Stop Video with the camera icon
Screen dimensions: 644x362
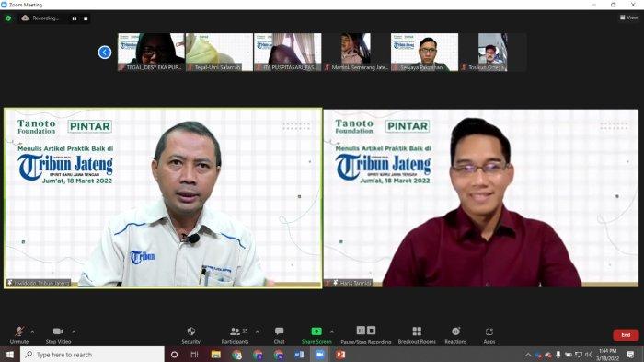pyautogui.click(x=58, y=335)
